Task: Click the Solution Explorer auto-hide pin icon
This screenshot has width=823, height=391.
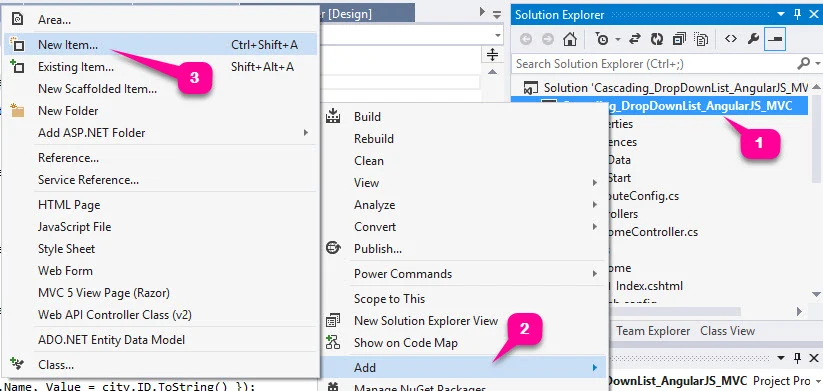Action: tap(798, 15)
